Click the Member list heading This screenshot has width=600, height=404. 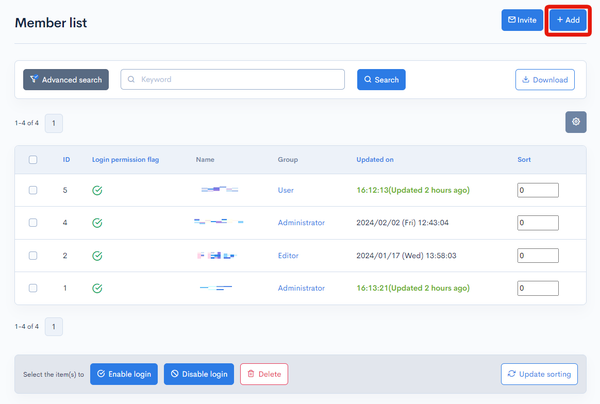point(51,23)
